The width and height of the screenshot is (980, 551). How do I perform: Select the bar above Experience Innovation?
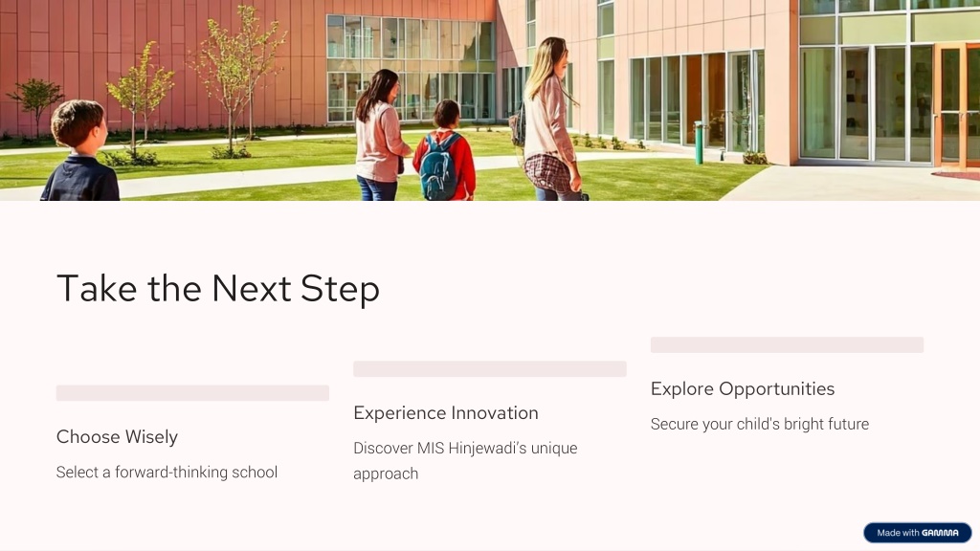point(489,368)
